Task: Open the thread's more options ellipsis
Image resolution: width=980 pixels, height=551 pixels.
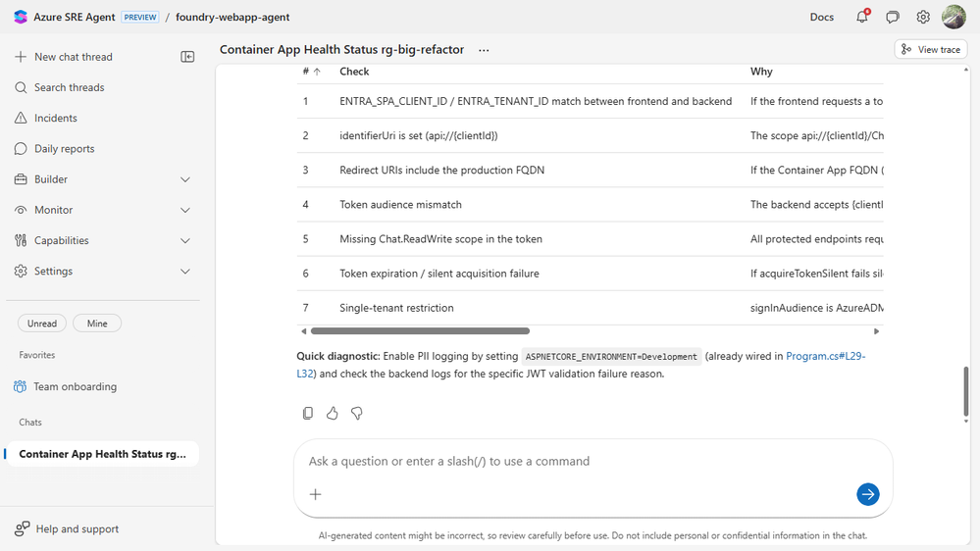Action: pyautogui.click(x=484, y=50)
